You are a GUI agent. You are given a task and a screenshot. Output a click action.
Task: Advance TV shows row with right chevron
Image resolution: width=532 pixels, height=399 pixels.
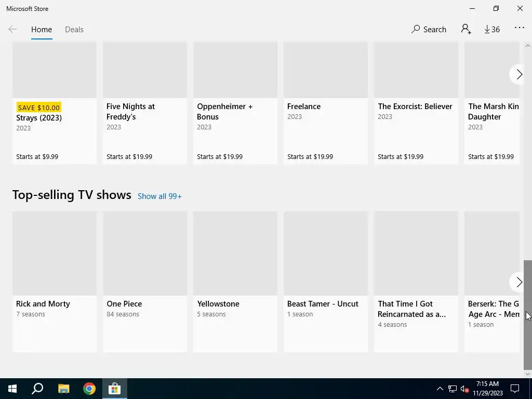tap(519, 282)
